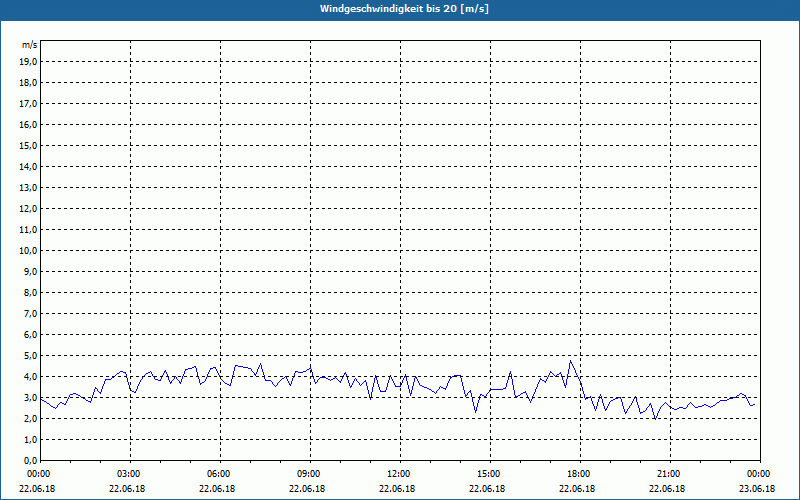Click the 5,0 y-axis value

click(31, 356)
